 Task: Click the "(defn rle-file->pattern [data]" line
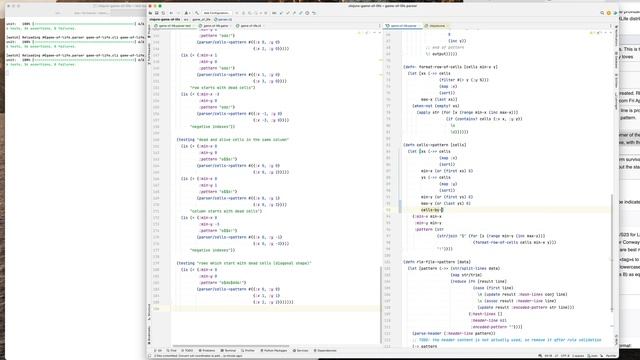(437, 262)
